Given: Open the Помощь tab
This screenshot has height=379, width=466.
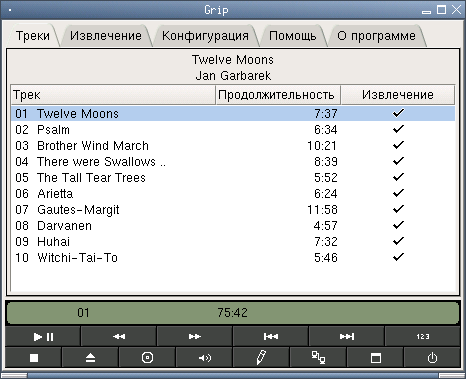Looking at the screenshot, I should click(292, 36).
